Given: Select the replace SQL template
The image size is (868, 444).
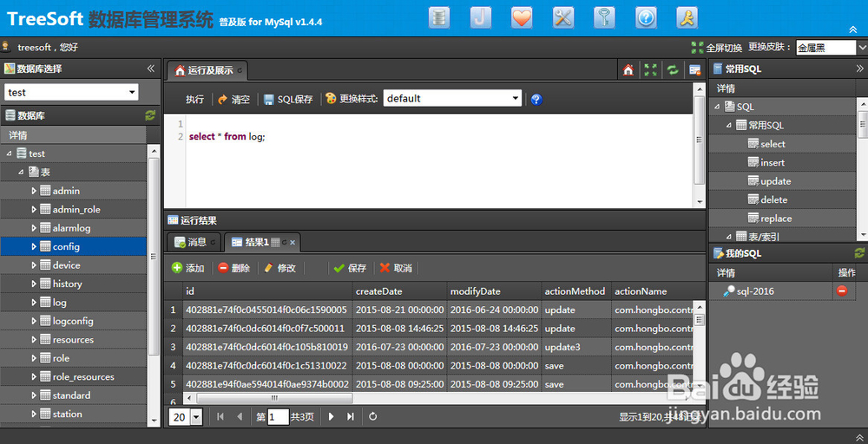Looking at the screenshot, I should (776, 219).
